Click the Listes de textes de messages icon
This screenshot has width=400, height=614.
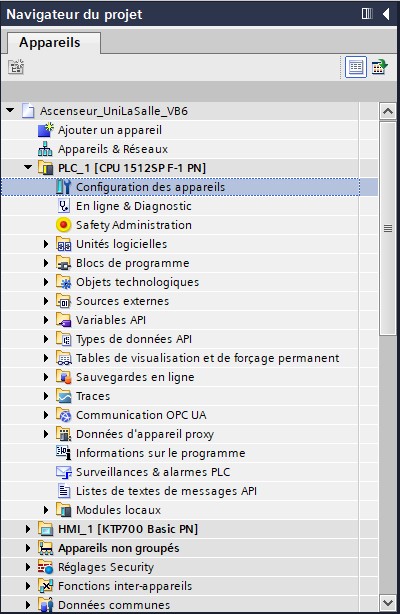point(64,491)
